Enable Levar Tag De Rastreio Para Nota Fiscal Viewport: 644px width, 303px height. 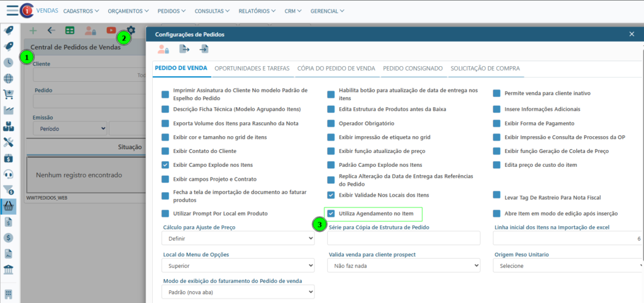point(497,195)
